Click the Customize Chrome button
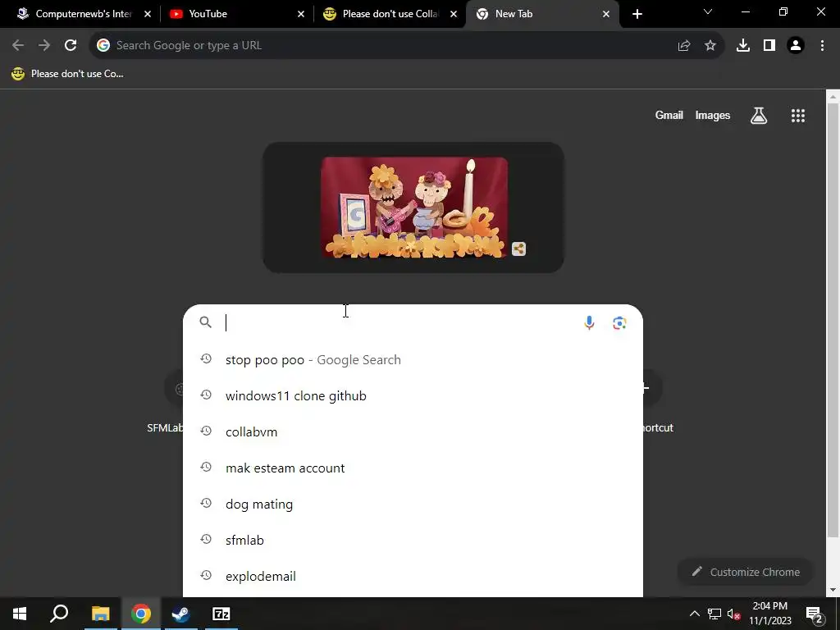This screenshot has height=630, width=840. point(745,572)
